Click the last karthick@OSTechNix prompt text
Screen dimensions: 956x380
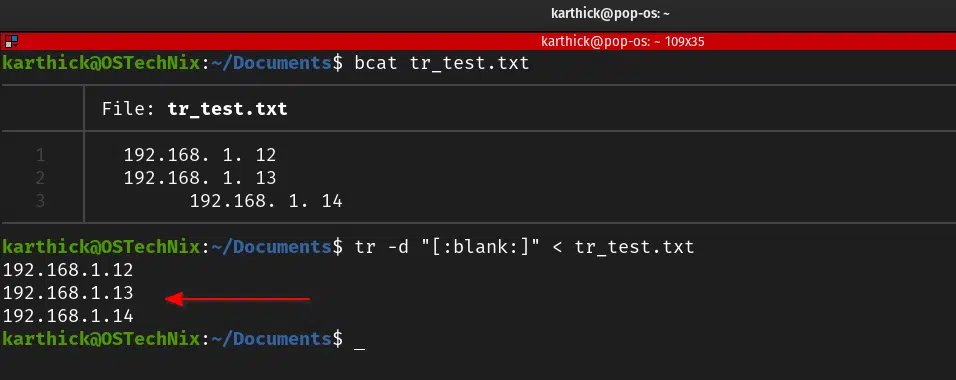point(101,339)
